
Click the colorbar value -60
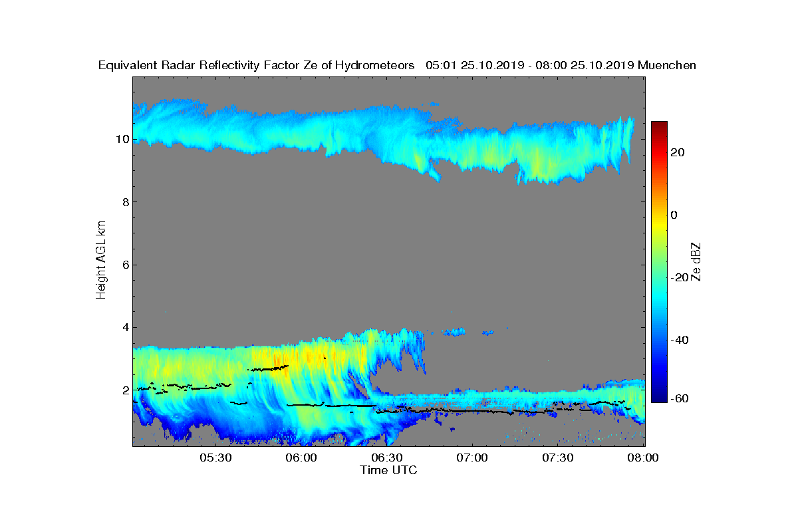tap(680, 398)
